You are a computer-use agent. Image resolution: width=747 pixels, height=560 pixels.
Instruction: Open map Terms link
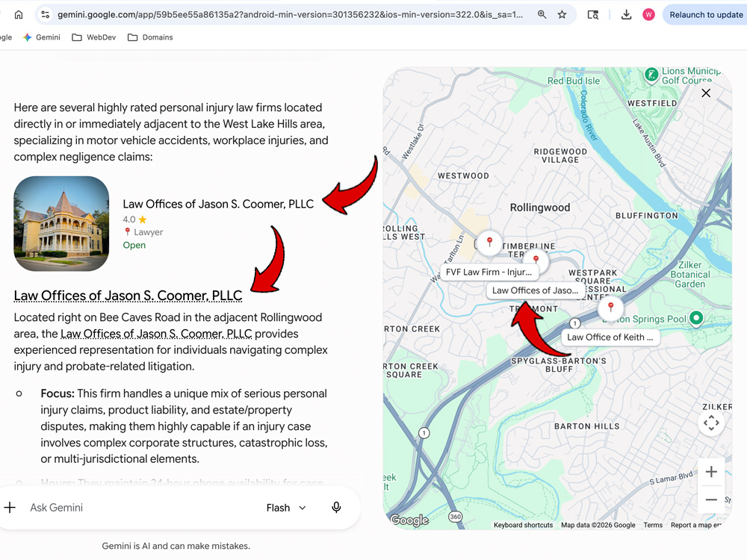click(x=653, y=525)
